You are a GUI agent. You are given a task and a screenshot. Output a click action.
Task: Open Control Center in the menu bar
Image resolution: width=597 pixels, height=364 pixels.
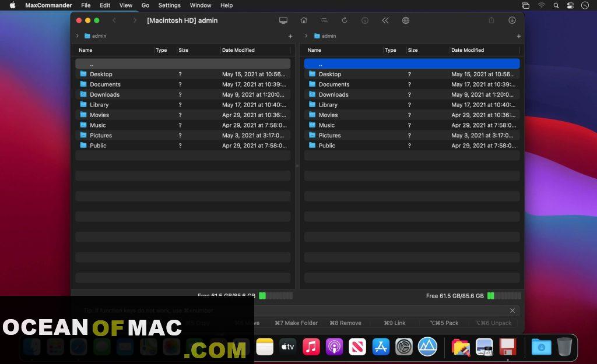(x=570, y=5)
